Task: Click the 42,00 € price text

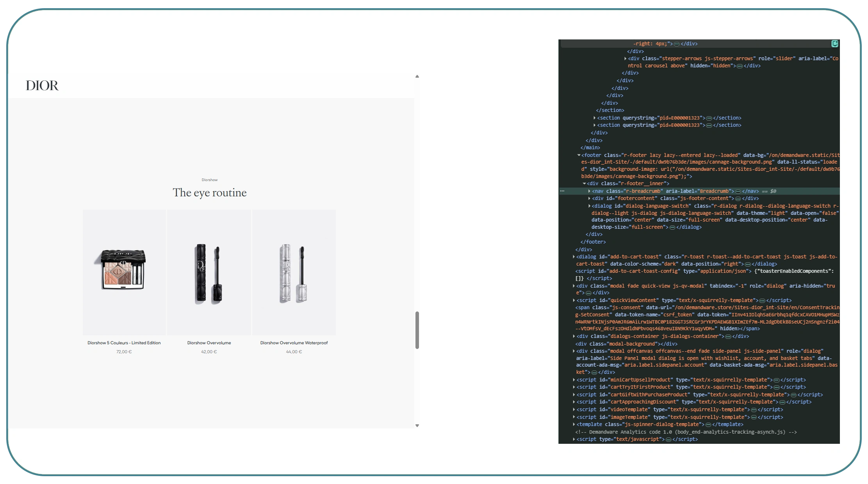Action: (x=209, y=352)
